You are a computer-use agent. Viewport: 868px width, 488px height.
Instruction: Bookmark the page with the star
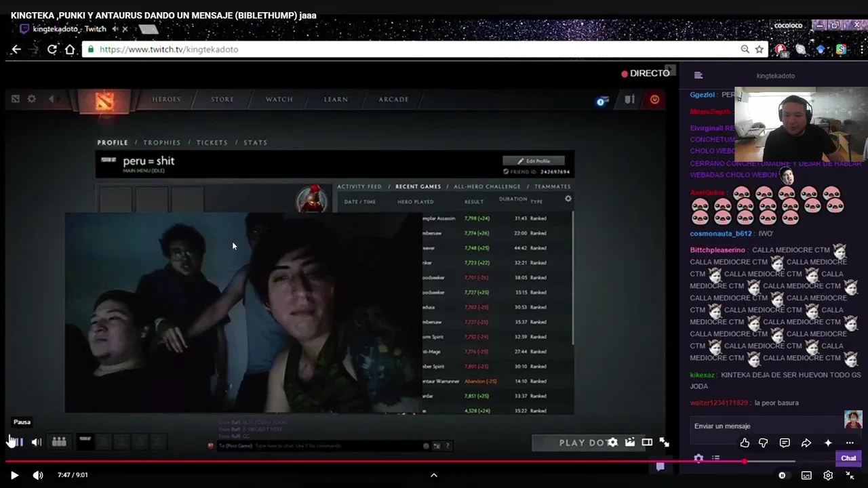tap(759, 49)
